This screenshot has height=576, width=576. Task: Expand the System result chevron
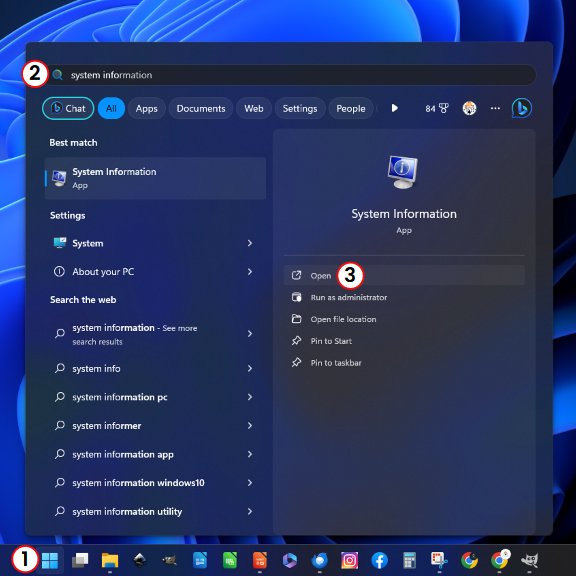250,243
